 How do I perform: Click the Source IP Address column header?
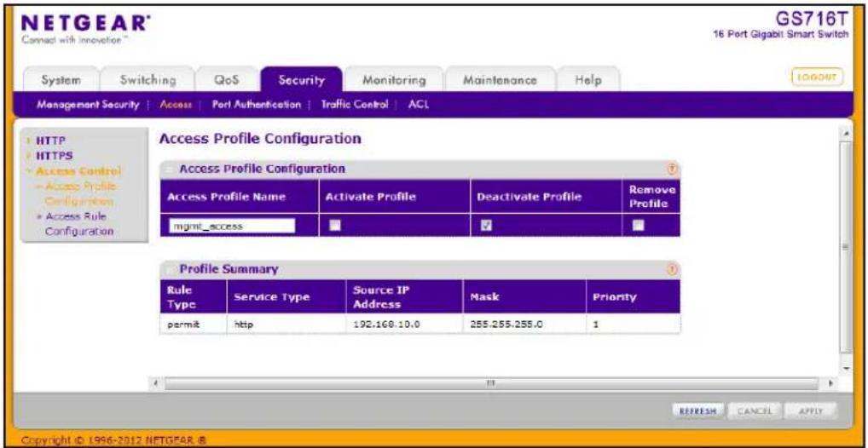click(x=403, y=297)
